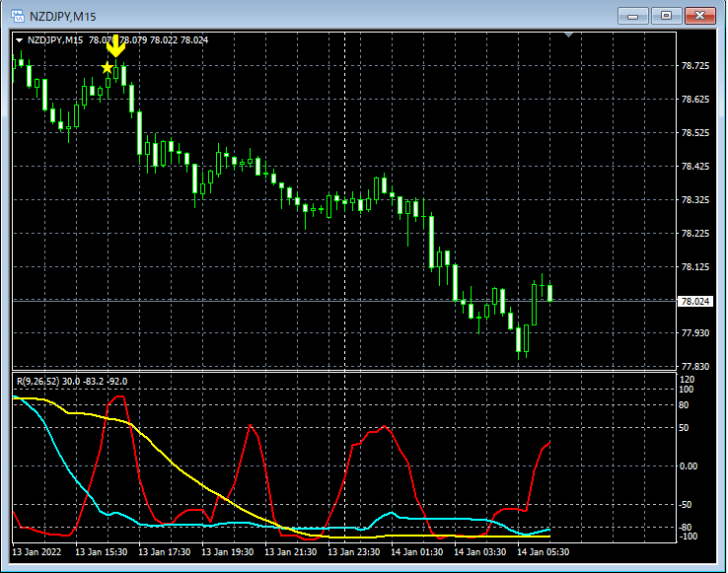Image resolution: width=728 pixels, height=573 pixels.
Task: Click the NZDJPY,M15 OHLC header text
Action: 117,40
